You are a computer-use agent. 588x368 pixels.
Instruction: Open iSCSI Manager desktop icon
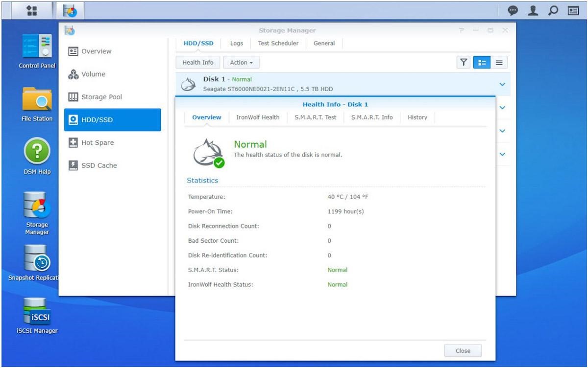[37, 312]
